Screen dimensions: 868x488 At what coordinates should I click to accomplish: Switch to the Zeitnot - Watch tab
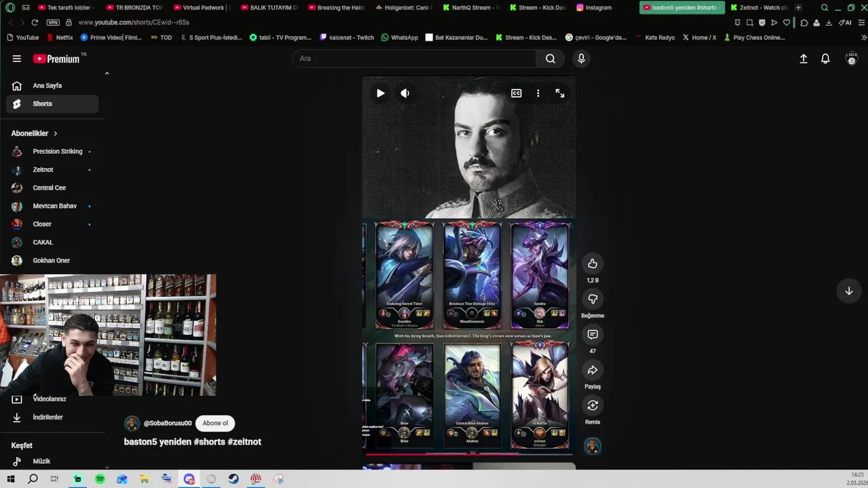tap(758, 7)
